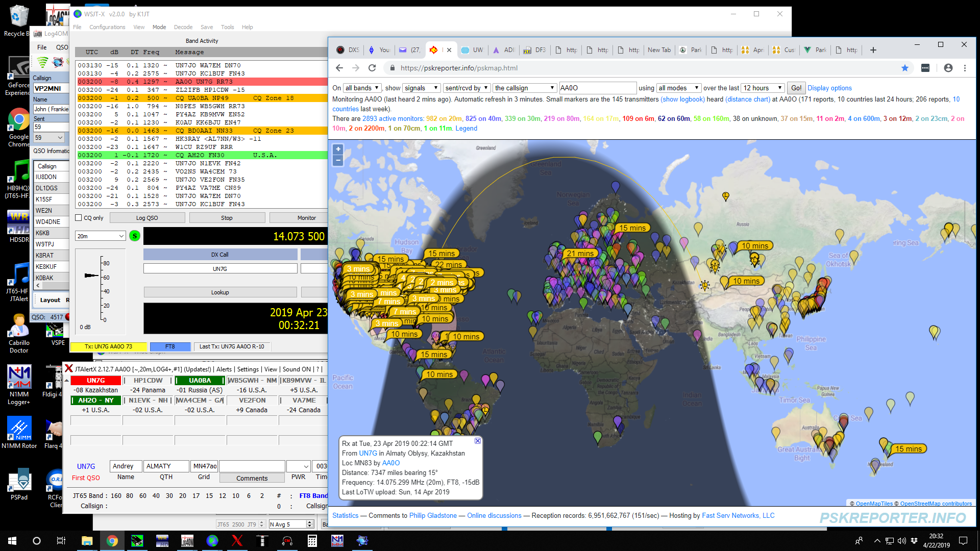Image resolution: width=980 pixels, height=551 pixels.
Task: Open the Chrome profile account icon
Action: (x=948, y=68)
